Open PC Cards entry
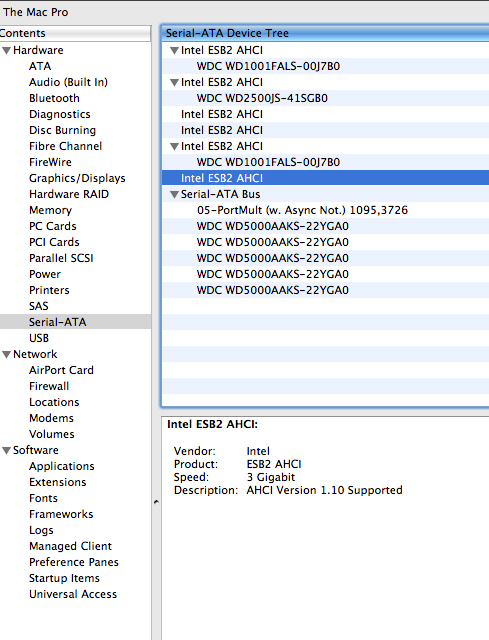 [53, 226]
